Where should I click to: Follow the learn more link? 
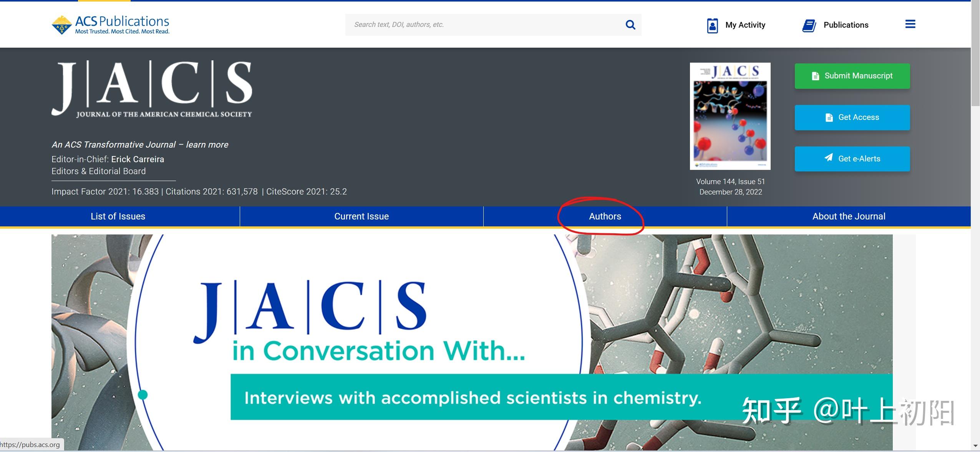pyautogui.click(x=207, y=145)
